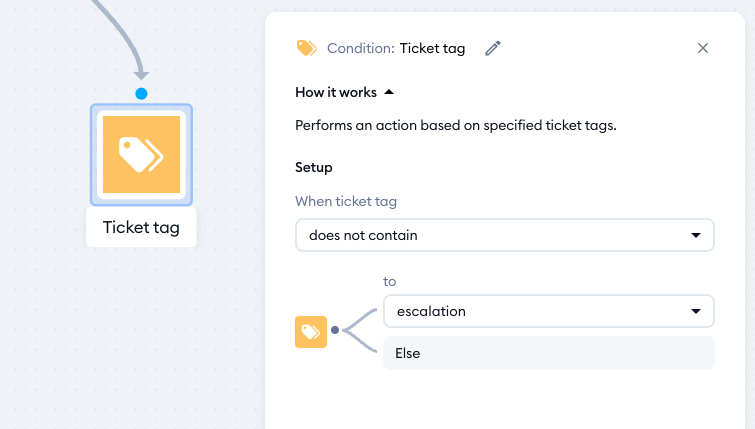Click the empty dotted canvas area below the node

(x=141, y=337)
